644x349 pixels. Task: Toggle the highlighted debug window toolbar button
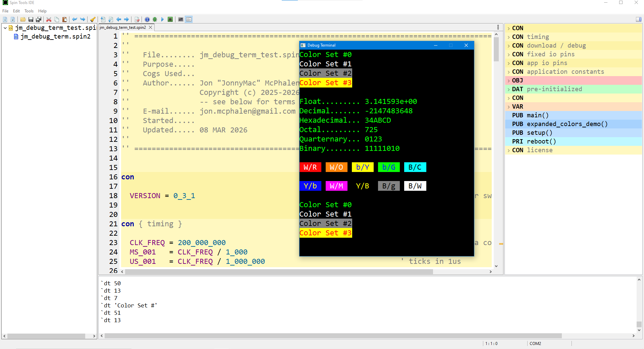[189, 19]
